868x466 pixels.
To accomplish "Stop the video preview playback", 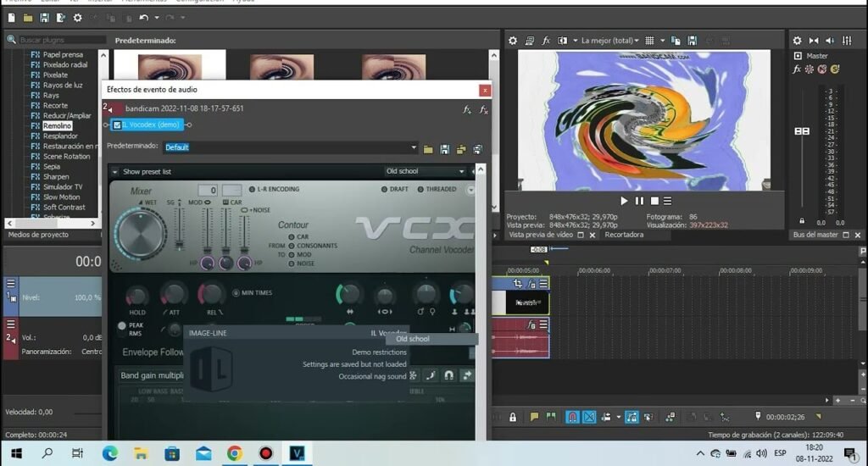I will [x=654, y=201].
